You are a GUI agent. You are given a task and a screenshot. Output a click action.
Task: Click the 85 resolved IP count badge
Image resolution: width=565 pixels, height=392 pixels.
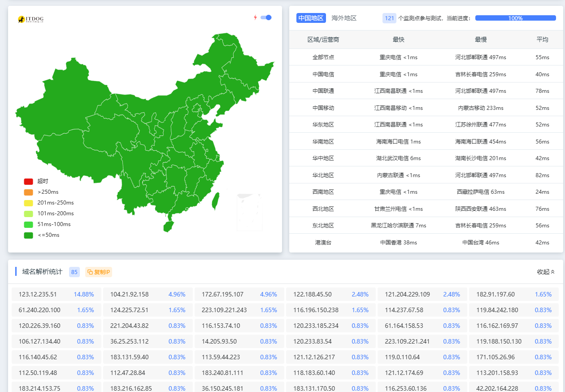(x=74, y=272)
